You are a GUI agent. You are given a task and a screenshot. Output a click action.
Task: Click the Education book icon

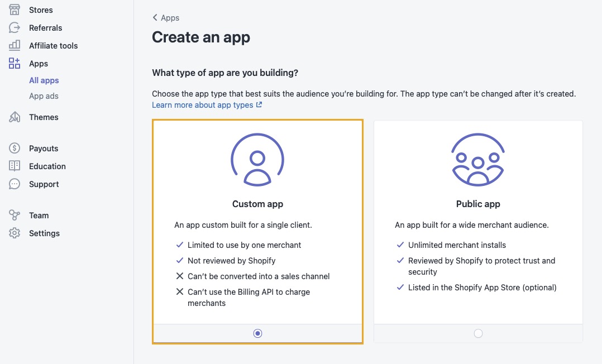pyautogui.click(x=15, y=166)
